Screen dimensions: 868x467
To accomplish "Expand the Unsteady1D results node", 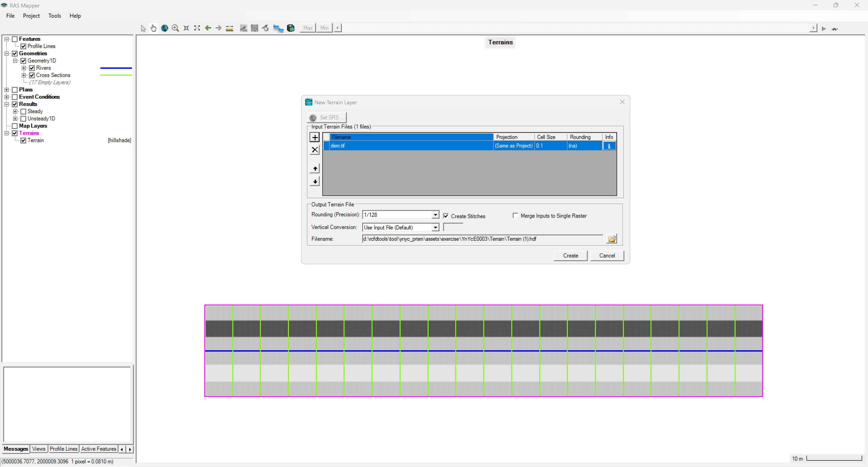I will (x=15, y=119).
